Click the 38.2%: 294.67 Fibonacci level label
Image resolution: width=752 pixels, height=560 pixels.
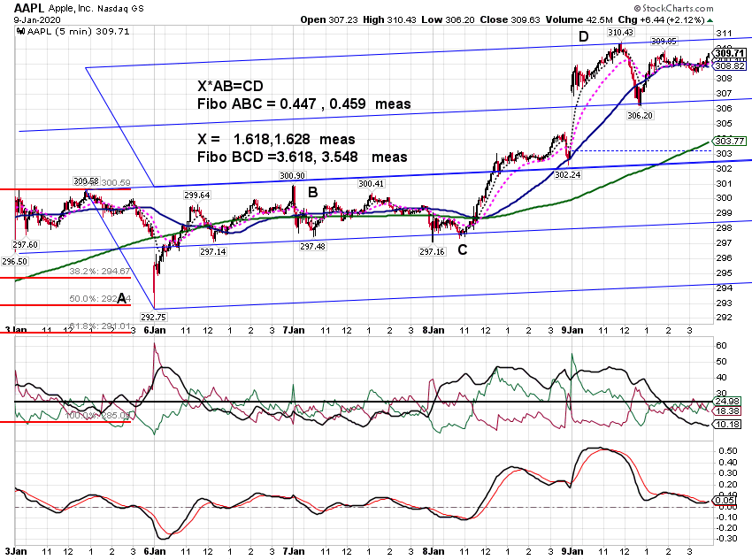pos(100,272)
